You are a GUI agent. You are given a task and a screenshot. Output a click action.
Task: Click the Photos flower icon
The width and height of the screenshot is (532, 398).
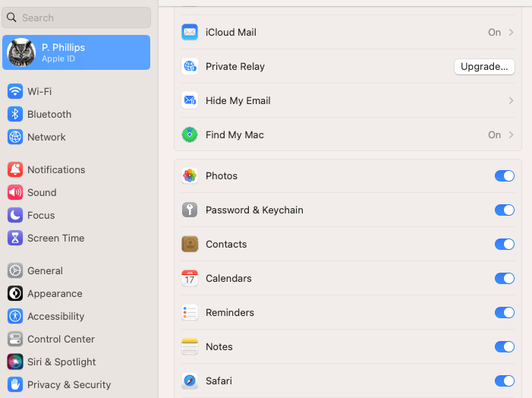tap(190, 176)
